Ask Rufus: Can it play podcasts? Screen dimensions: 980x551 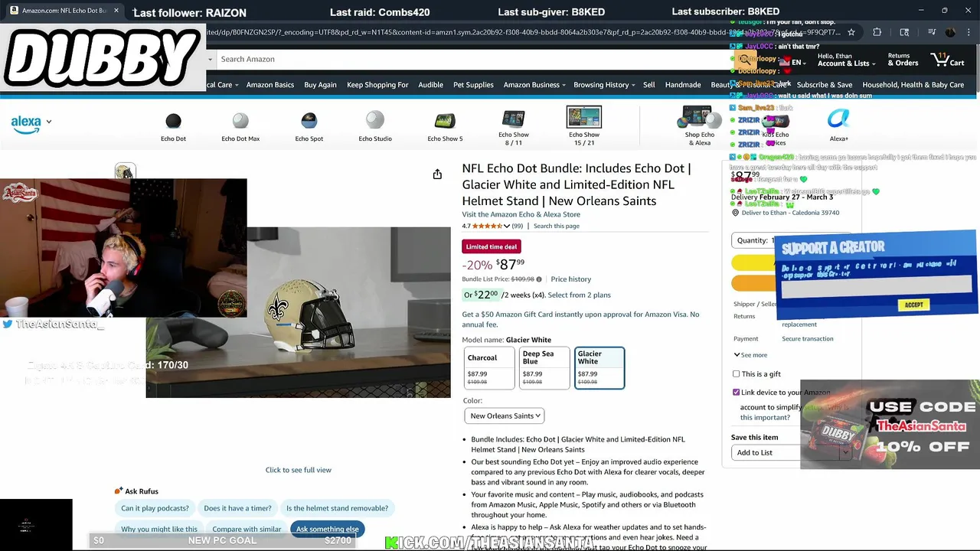tap(155, 508)
